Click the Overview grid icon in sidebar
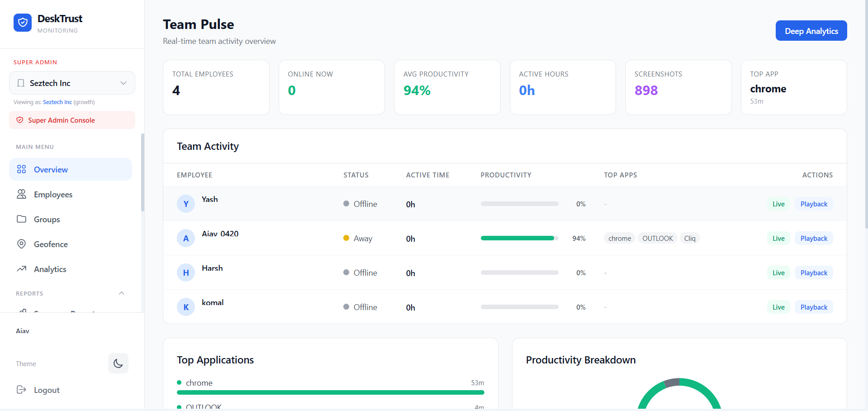 [x=21, y=169]
